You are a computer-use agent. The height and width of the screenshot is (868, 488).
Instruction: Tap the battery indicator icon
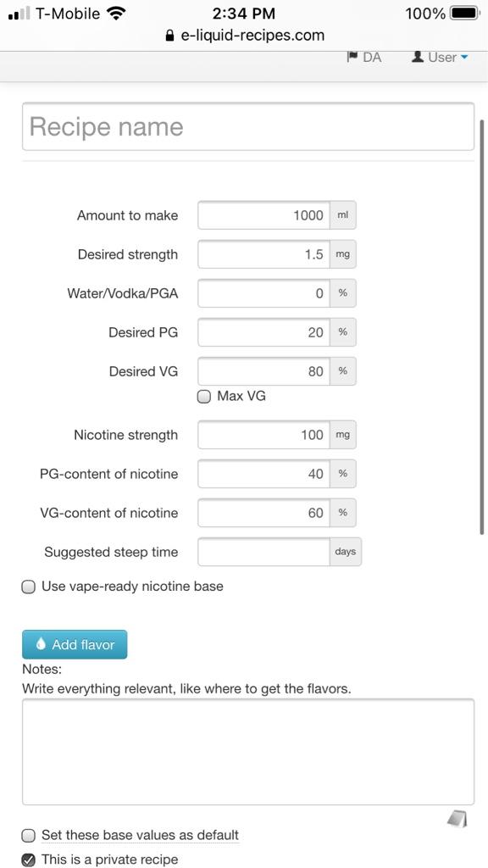tap(465, 13)
